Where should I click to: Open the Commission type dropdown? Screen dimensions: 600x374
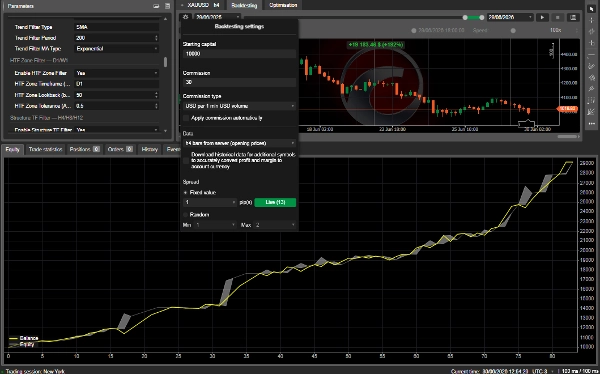(x=239, y=106)
